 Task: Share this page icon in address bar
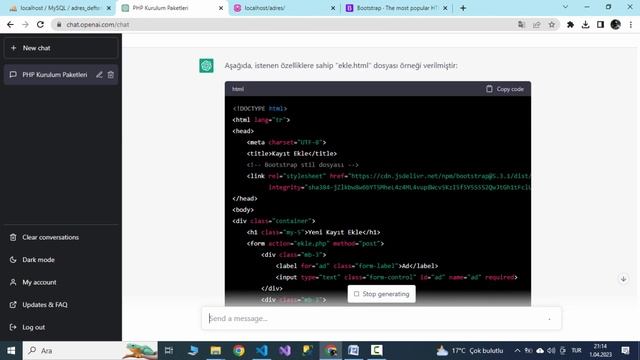click(536, 24)
